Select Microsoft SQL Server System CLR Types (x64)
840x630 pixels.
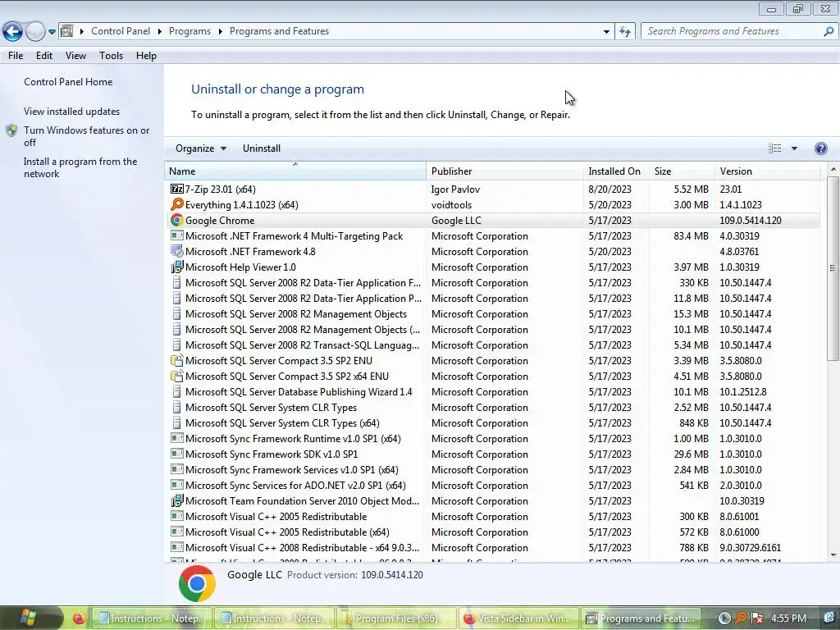282,422
